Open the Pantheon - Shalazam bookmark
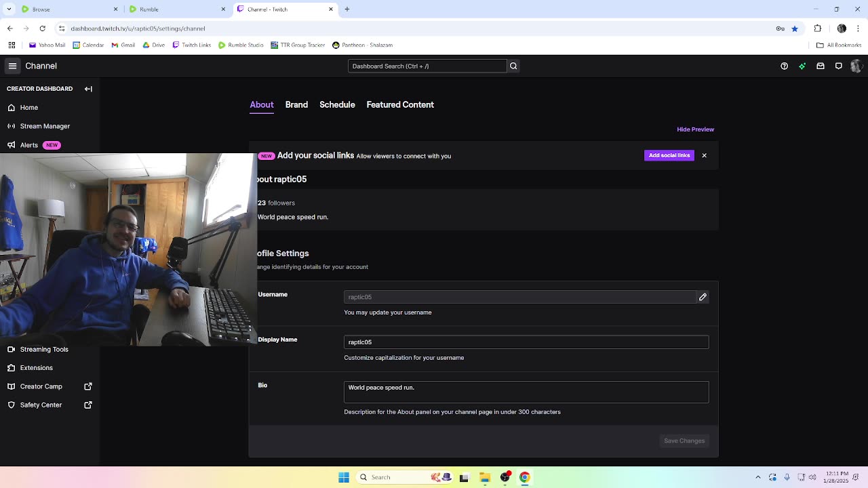868x488 pixels. click(362, 45)
